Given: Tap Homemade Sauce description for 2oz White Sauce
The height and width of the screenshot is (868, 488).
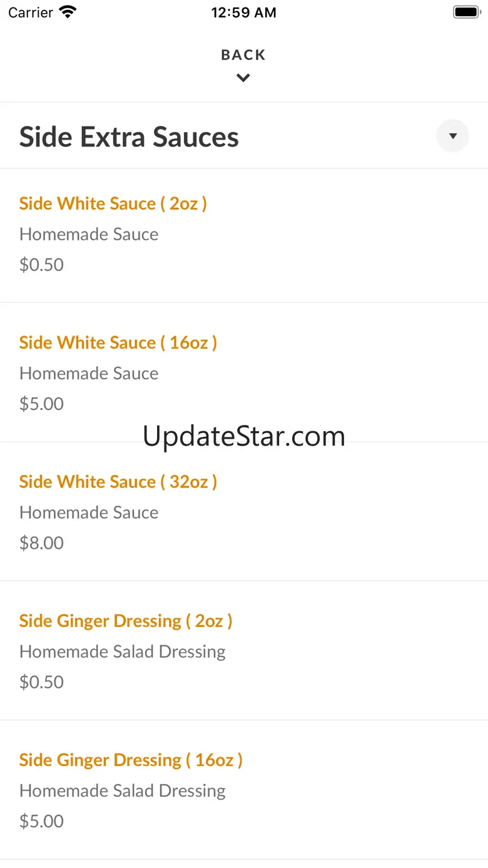Looking at the screenshot, I should 89,234.
